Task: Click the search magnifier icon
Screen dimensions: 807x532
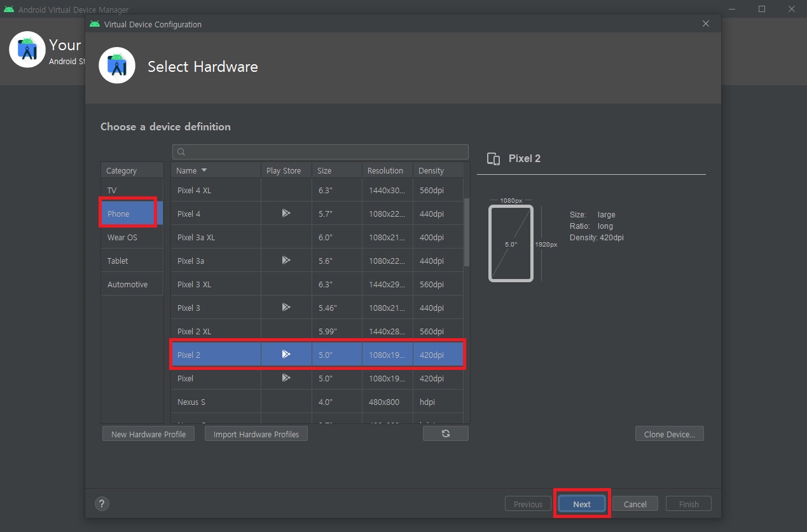Action: (181, 152)
